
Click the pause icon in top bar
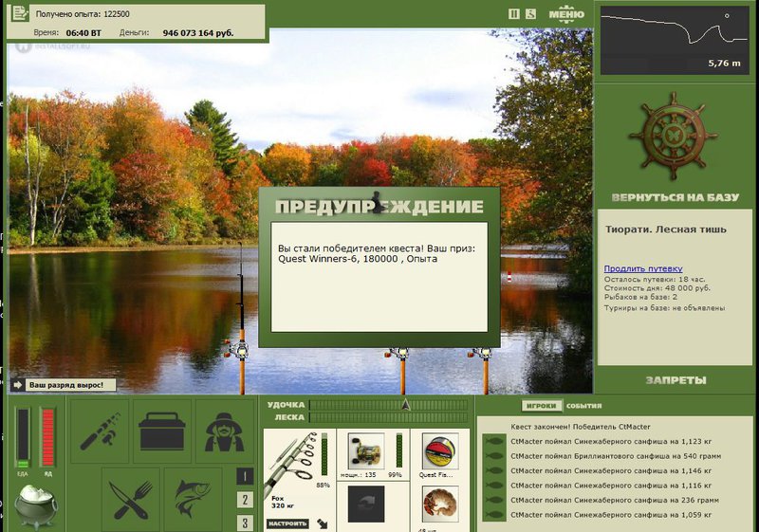[513, 14]
